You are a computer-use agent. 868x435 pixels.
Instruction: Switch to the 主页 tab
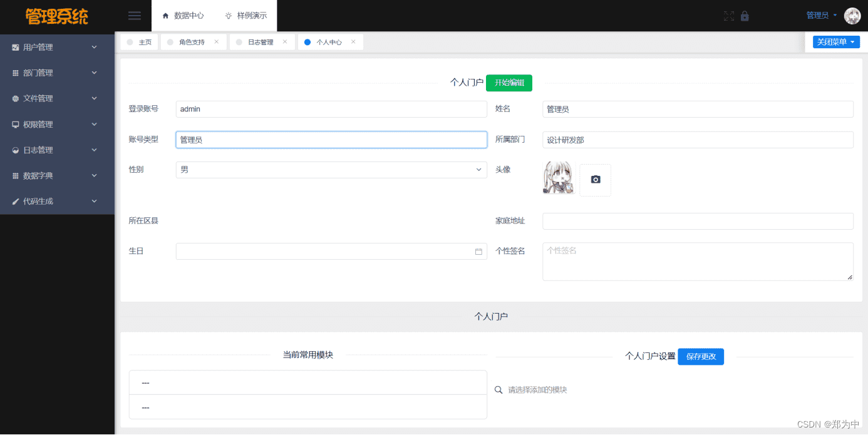[139, 42]
